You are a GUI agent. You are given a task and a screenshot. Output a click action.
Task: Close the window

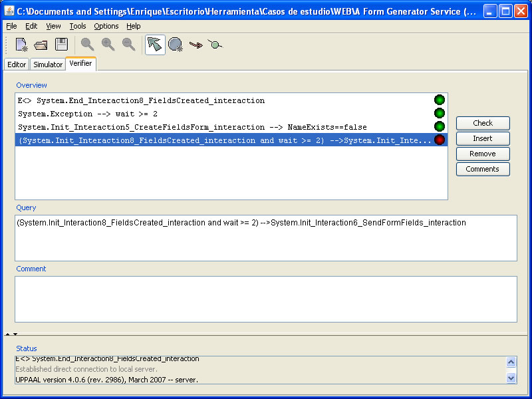(521, 11)
